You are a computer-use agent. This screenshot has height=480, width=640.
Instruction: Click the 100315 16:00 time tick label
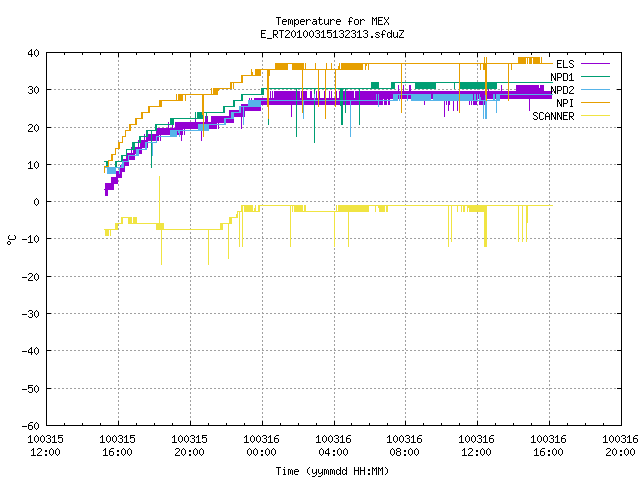coord(117,445)
